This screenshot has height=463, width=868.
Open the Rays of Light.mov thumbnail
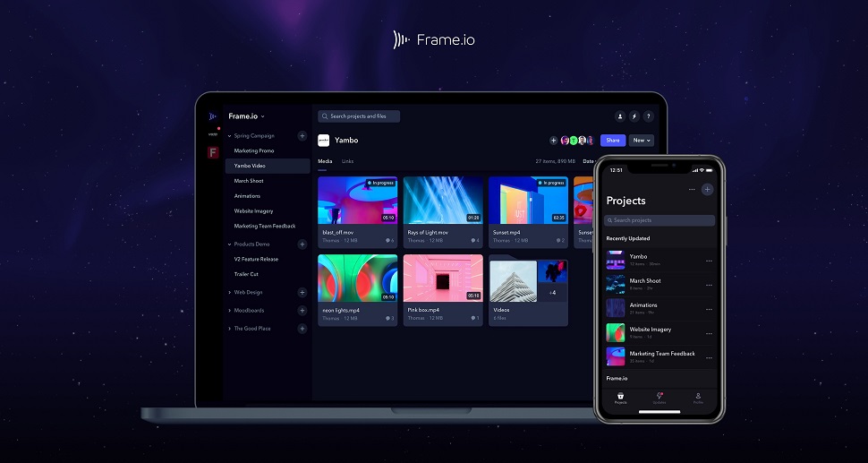coord(443,200)
